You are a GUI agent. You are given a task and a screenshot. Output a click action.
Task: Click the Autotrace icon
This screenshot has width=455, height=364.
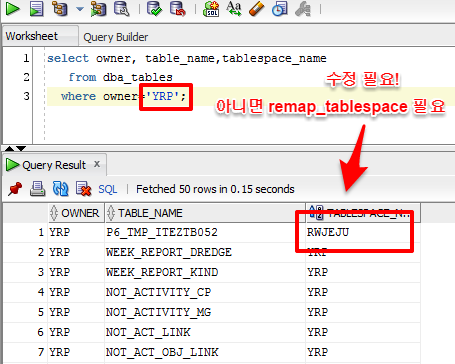coord(98,9)
